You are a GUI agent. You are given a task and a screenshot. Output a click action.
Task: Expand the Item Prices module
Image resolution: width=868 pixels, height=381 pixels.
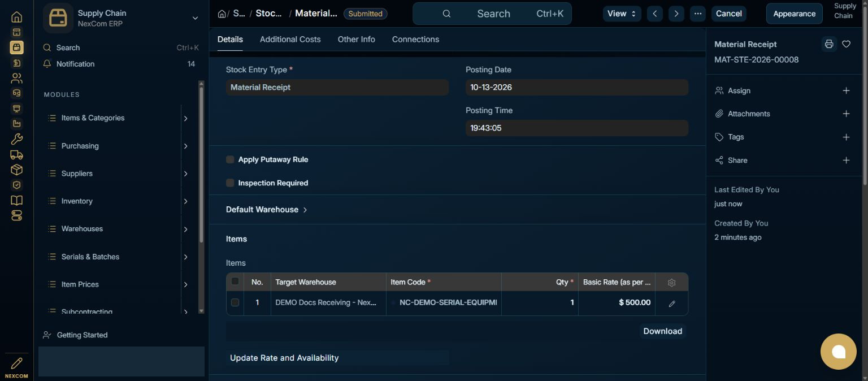coord(185,284)
